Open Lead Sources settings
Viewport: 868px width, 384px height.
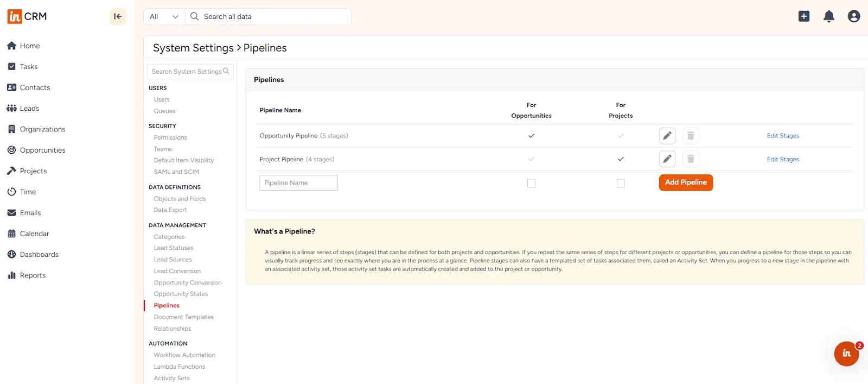click(173, 260)
